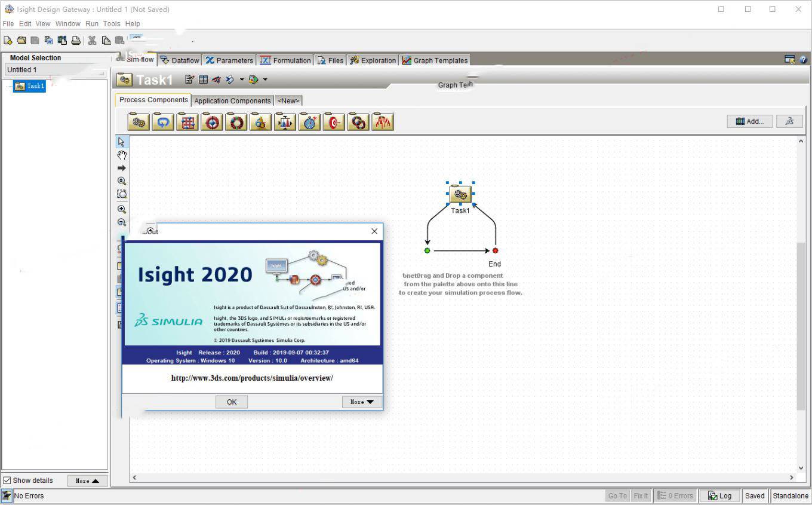Select Task1 in Model Selection tree
Viewport: 812px width, 505px height.
click(29, 86)
